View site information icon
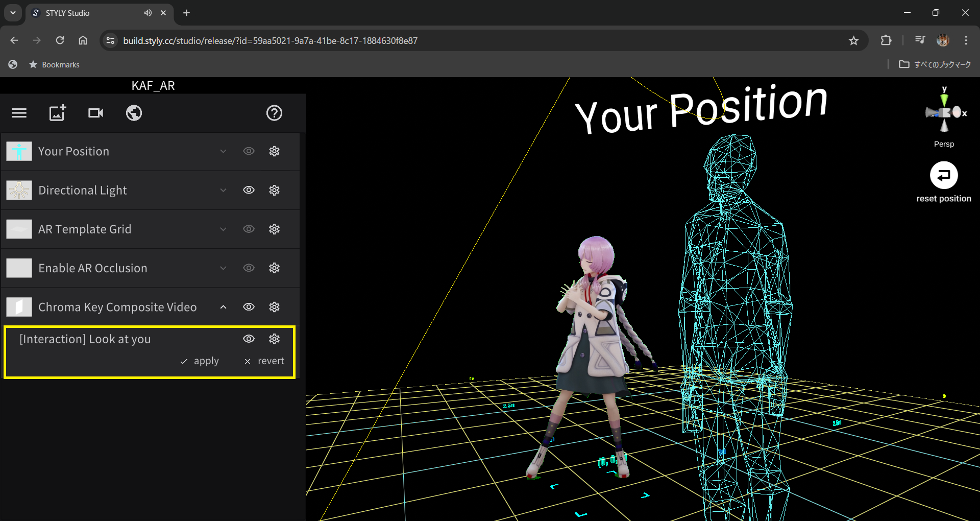Image resolution: width=980 pixels, height=521 pixels. [110, 40]
